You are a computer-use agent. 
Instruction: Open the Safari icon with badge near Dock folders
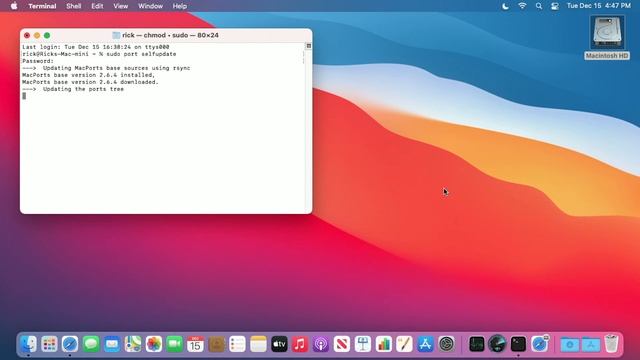point(540,344)
